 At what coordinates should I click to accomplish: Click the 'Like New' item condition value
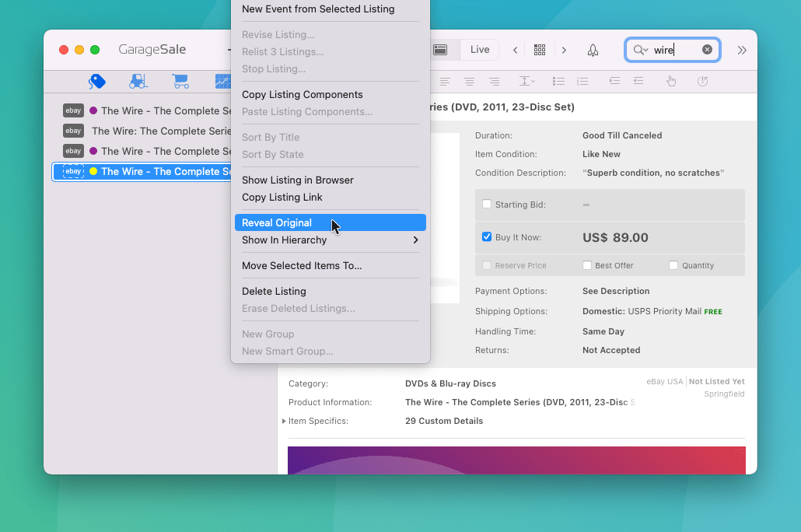(601, 154)
